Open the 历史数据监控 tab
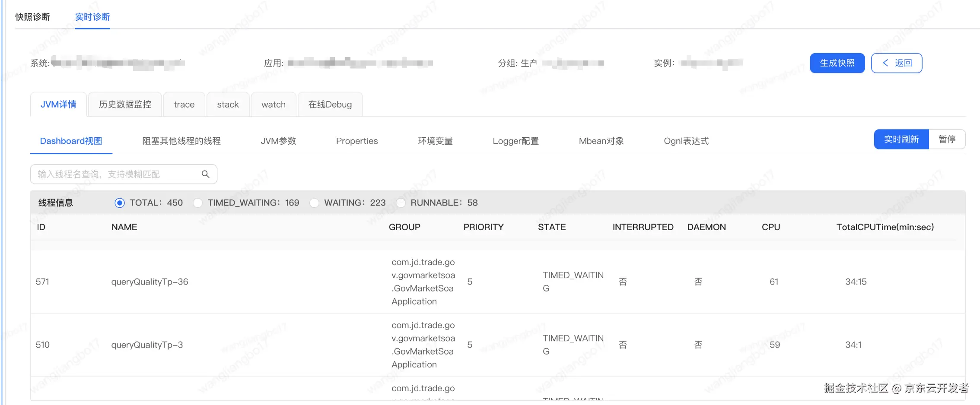This screenshot has width=980, height=405. point(125,104)
